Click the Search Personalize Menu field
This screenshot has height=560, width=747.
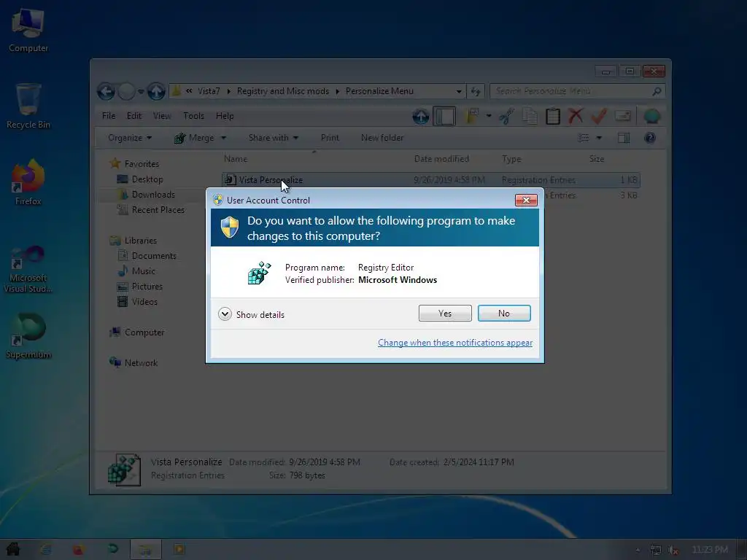tap(578, 91)
